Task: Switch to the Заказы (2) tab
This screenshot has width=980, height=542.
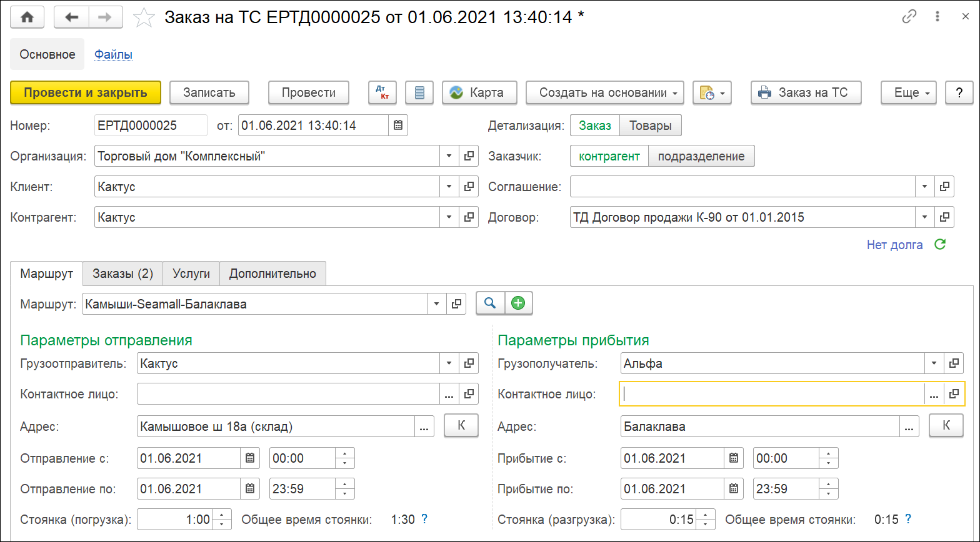Action: (122, 273)
